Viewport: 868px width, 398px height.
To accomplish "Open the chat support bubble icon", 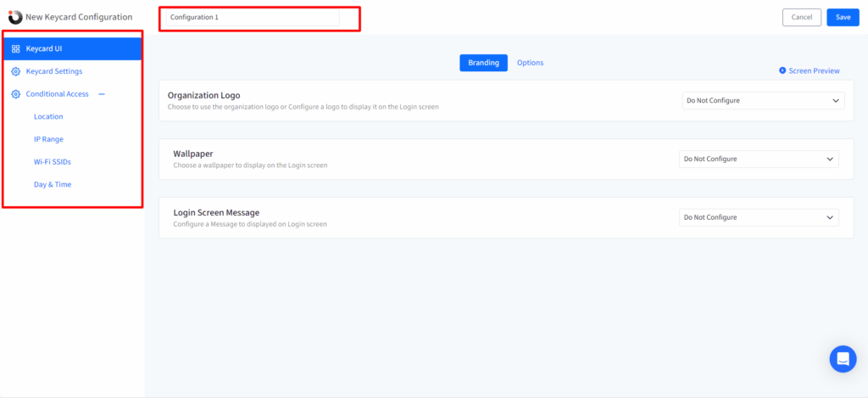I will [x=843, y=359].
